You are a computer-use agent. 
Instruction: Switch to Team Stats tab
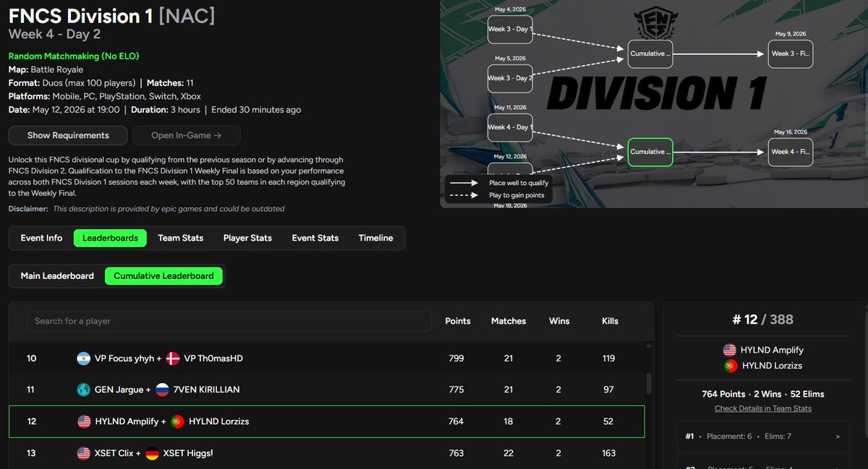[x=181, y=238]
